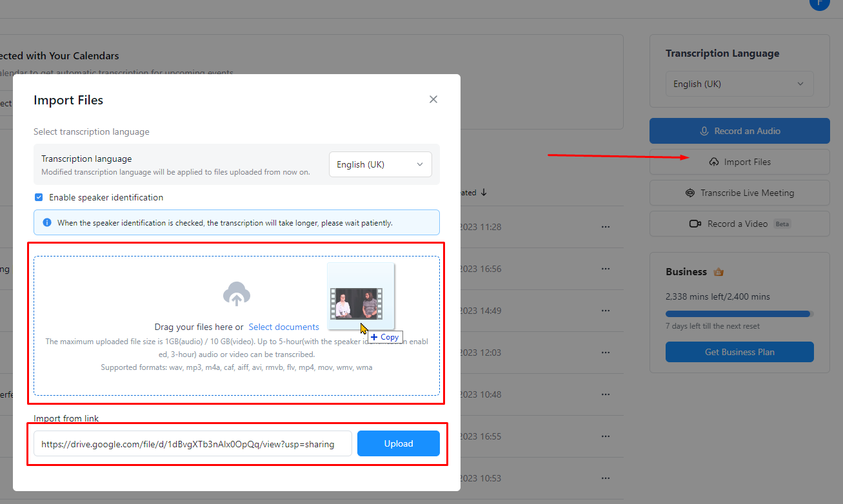Click the cloud upload icon in drop zone
This screenshot has height=504, width=843.
click(x=237, y=295)
